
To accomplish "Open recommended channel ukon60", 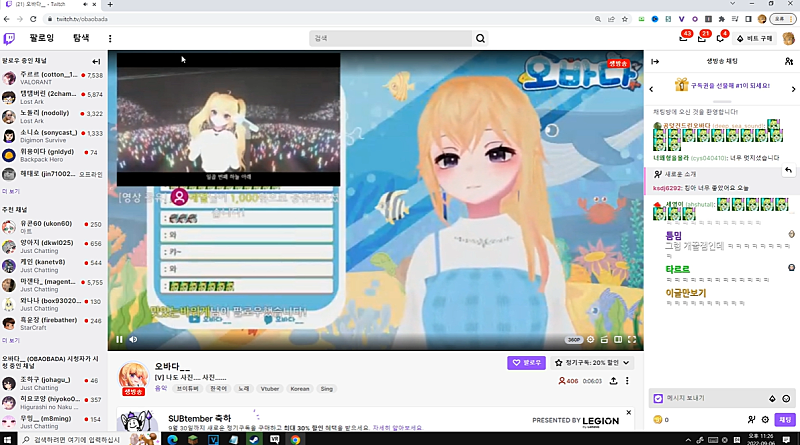I will tap(53, 227).
